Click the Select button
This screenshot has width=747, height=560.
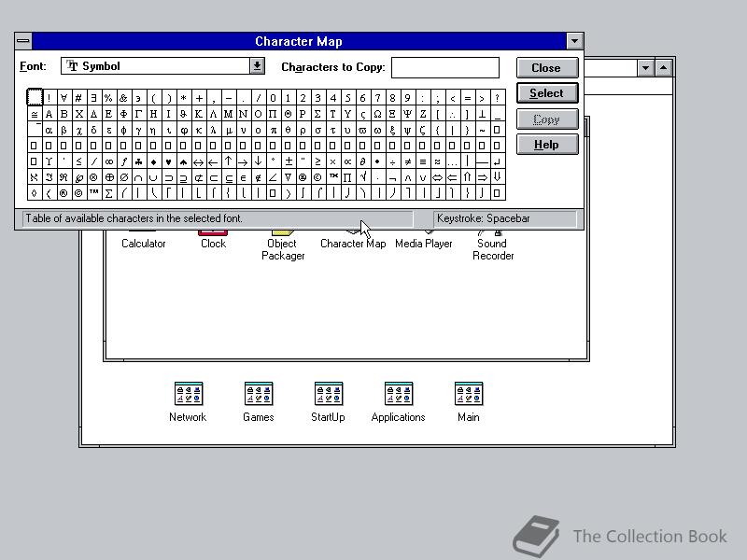click(547, 93)
